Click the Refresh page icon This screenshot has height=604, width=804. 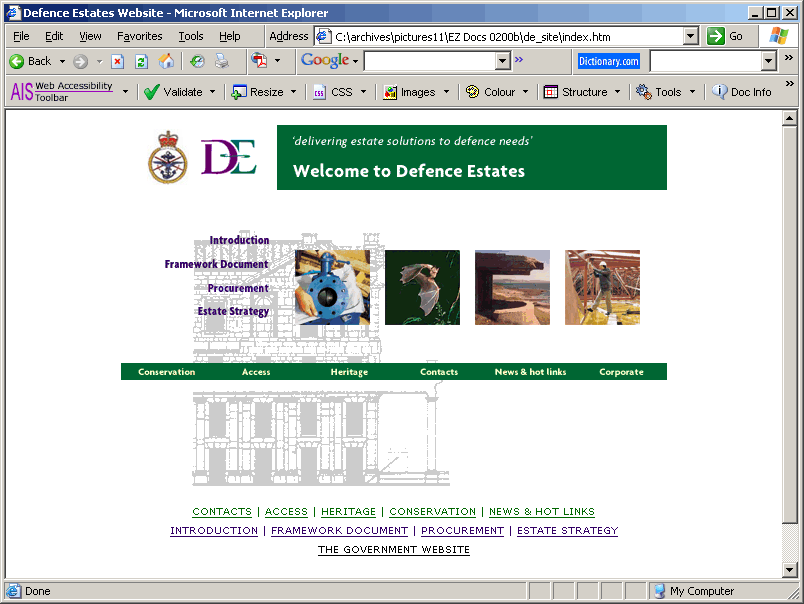(x=142, y=62)
